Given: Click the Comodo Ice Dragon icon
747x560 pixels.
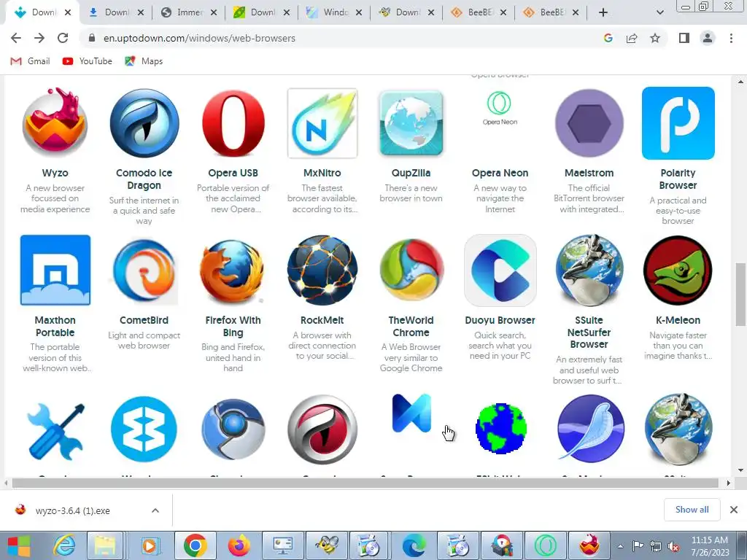Looking at the screenshot, I should tap(144, 122).
